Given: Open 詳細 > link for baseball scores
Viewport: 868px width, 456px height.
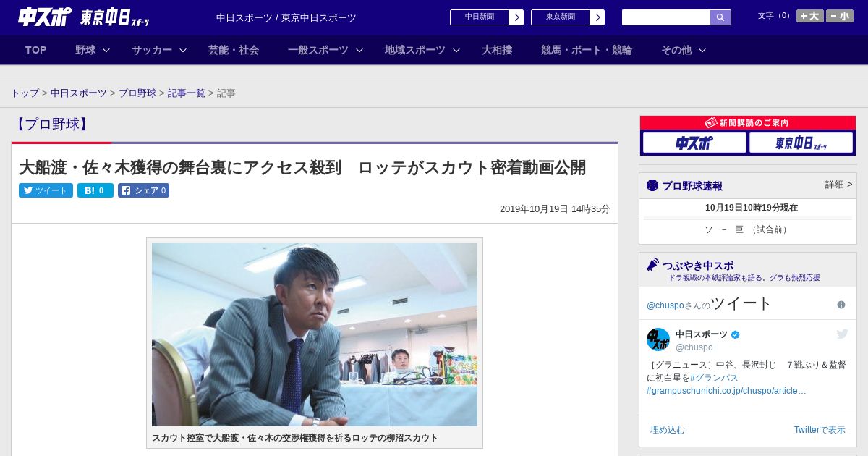Looking at the screenshot, I should tap(839, 185).
